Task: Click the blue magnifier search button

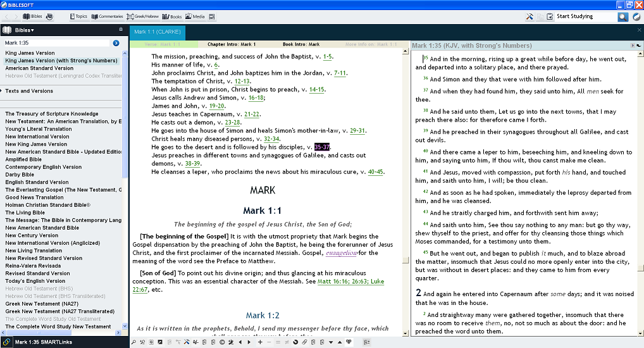Action: [x=623, y=16]
